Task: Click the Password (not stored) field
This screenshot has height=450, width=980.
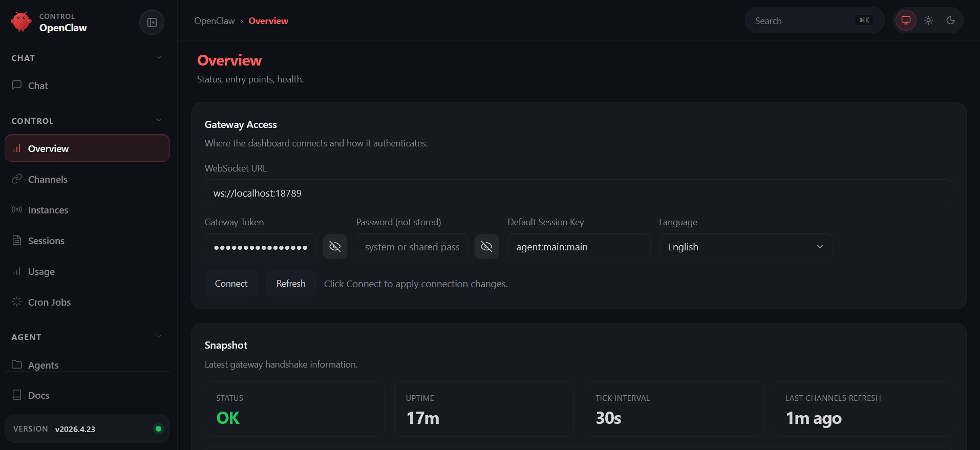Action: pyautogui.click(x=412, y=247)
